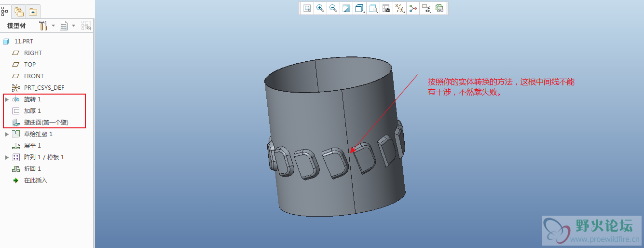Select the 加厚 1 feature in tree
Screen dimensions: 644x248
click(x=32, y=111)
